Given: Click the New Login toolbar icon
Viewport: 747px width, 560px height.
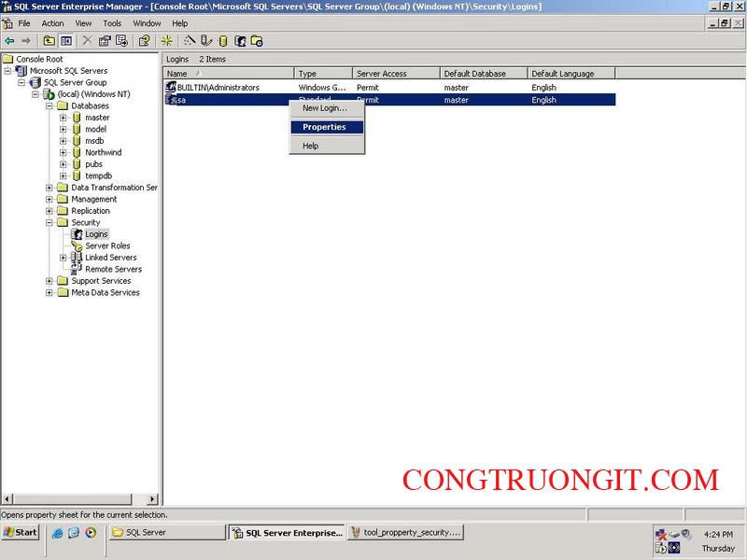Looking at the screenshot, I should coord(240,41).
